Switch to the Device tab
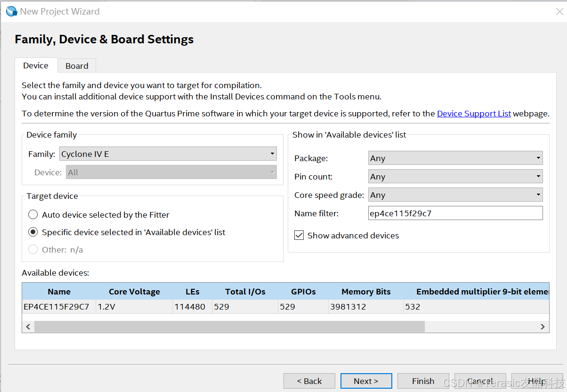The height and width of the screenshot is (392, 567). click(x=36, y=65)
